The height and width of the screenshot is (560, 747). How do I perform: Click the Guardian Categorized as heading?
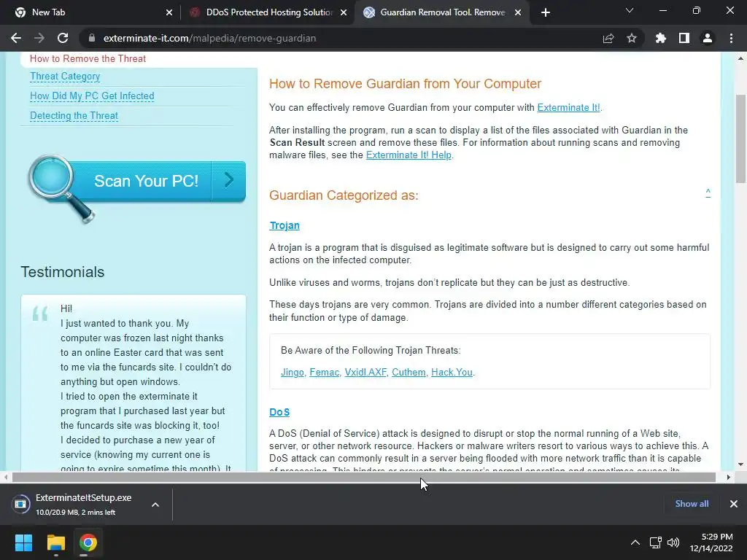344,195
